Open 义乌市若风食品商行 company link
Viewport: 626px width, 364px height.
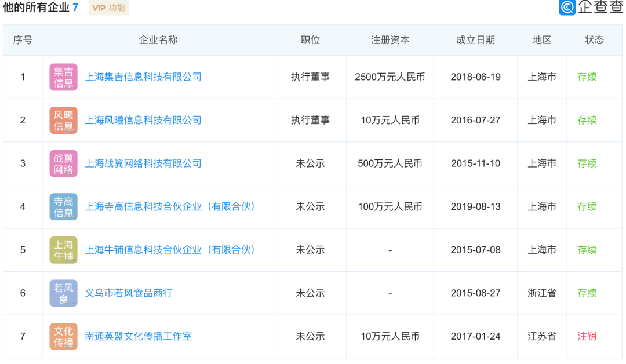[129, 293]
